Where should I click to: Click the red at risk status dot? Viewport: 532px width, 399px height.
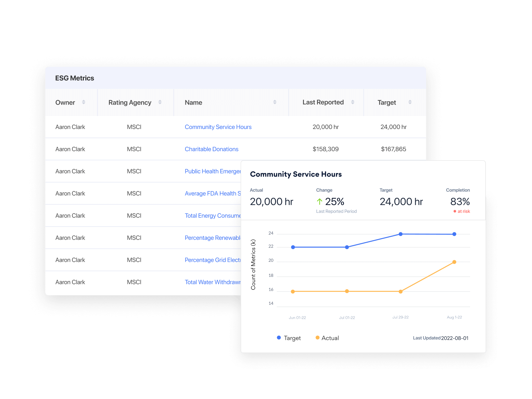(455, 212)
